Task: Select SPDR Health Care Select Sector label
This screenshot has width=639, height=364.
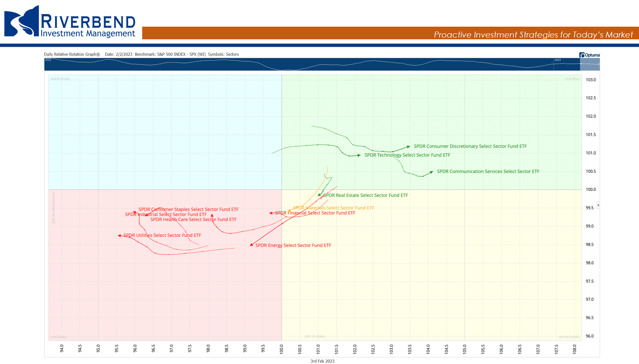Action: 193,220
